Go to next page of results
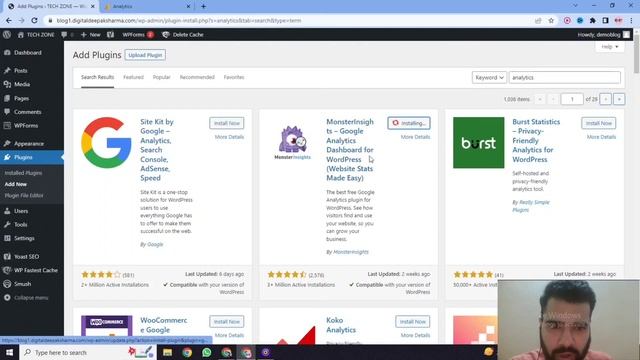Viewport: 640px width, 360px height. point(605,99)
